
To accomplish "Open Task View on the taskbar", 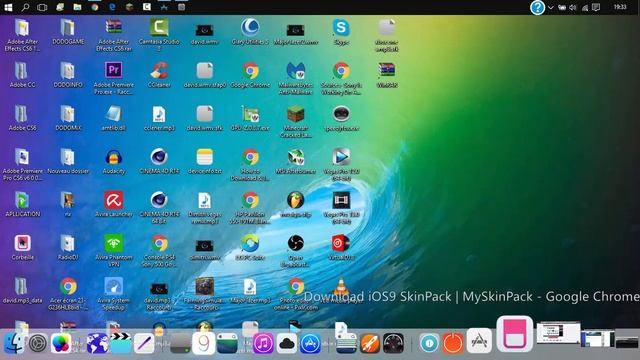I will tap(42, 7).
